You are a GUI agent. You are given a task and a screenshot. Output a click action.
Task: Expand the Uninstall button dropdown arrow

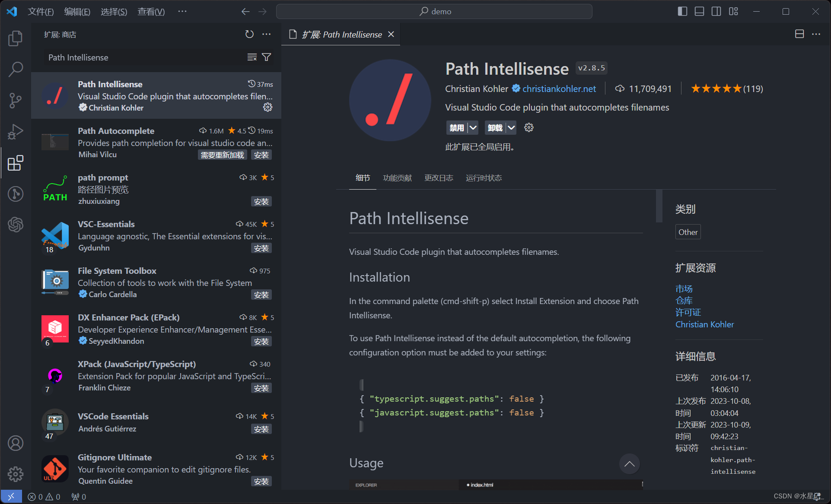coord(511,127)
